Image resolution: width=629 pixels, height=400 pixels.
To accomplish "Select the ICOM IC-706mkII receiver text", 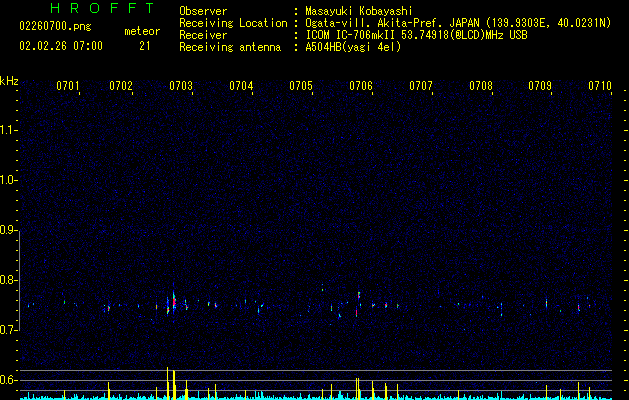I will pos(416,35).
